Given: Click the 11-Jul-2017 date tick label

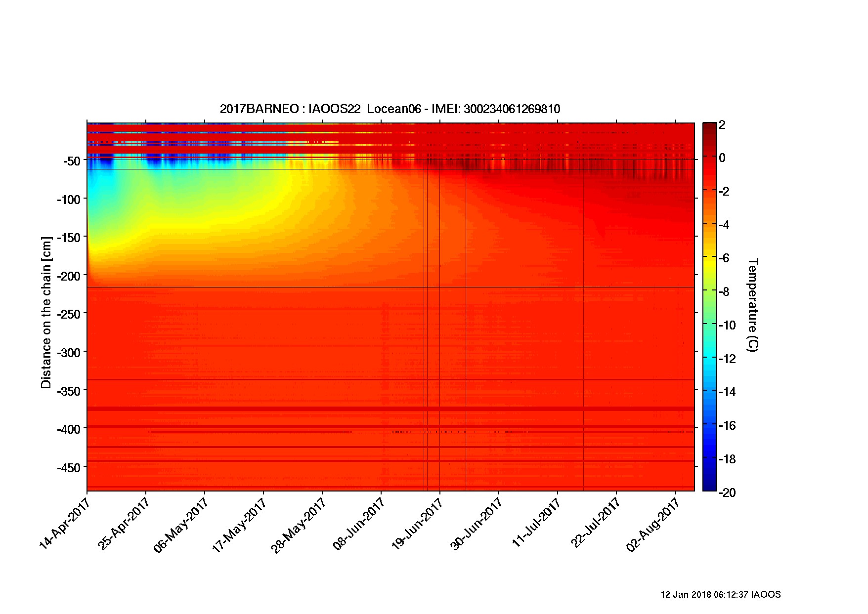Looking at the screenshot, I should pos(536,523).
